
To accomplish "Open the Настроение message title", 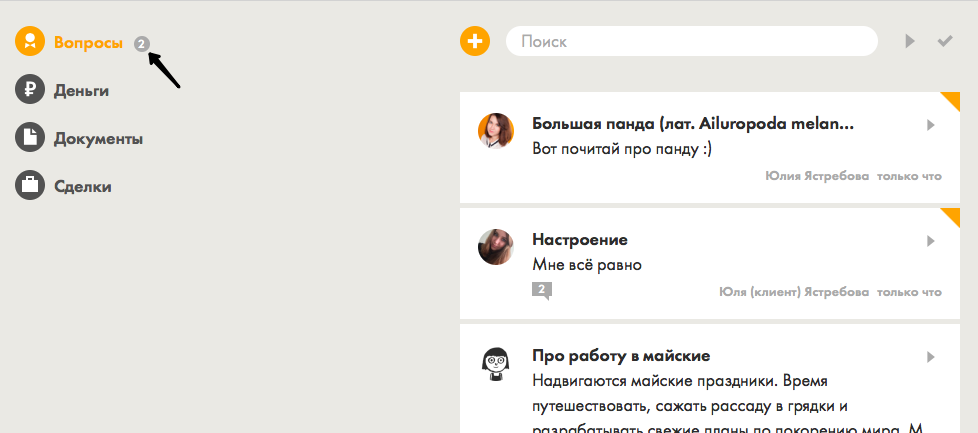I will [x=580, y=240].
